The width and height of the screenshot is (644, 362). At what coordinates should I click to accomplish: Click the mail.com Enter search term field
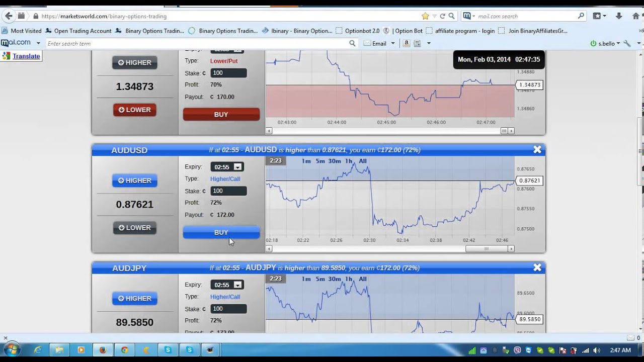(x=196, y=43)
